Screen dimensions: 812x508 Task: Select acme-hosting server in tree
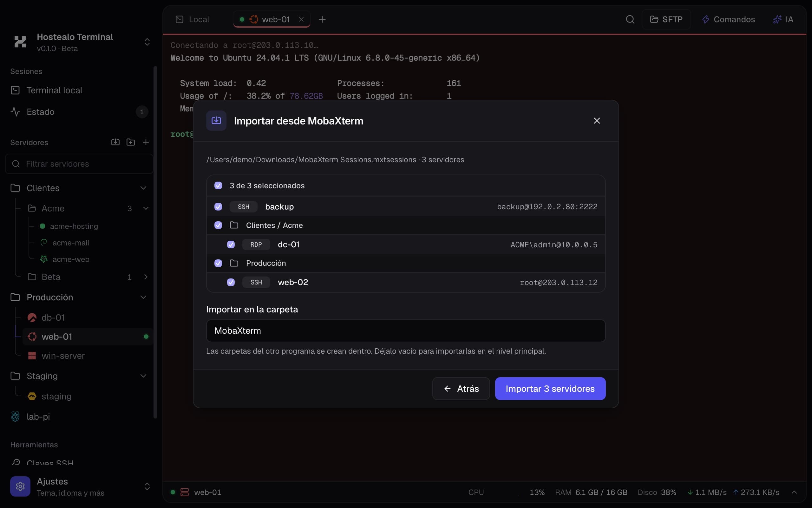tap(74, 226)
